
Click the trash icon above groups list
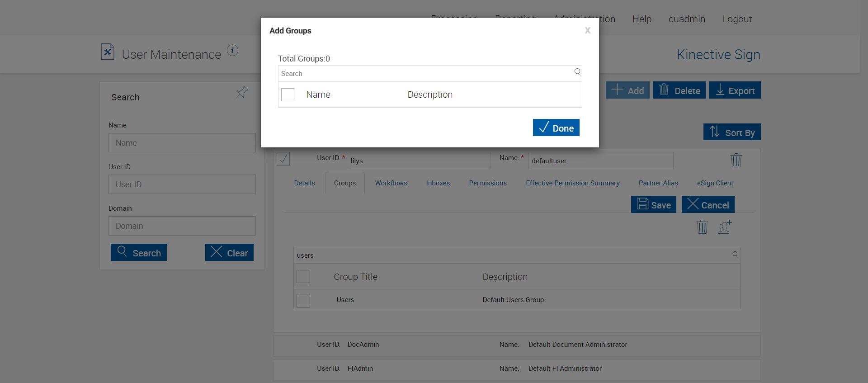click(702, 227)
